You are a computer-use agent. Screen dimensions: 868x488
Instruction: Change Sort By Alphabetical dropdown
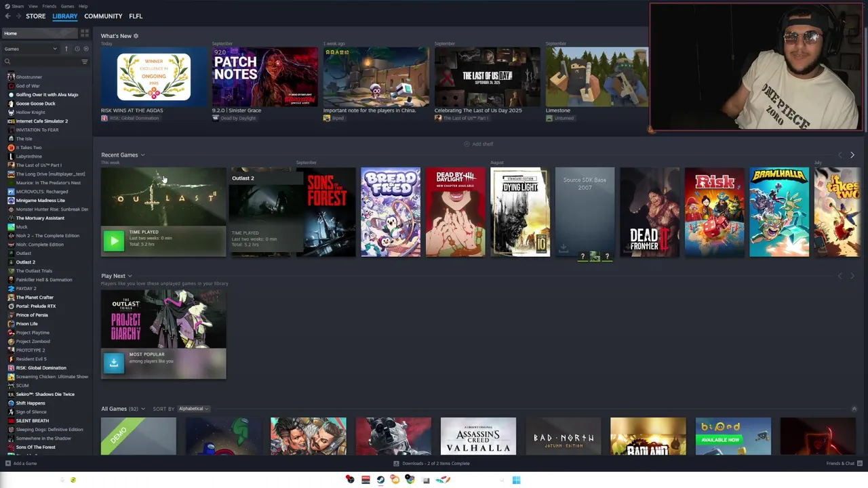193,409
